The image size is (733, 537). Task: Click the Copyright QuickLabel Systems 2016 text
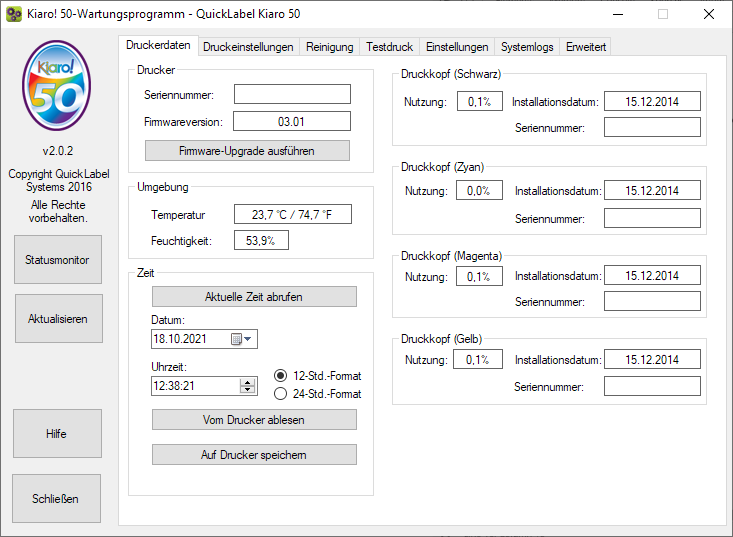59,180
